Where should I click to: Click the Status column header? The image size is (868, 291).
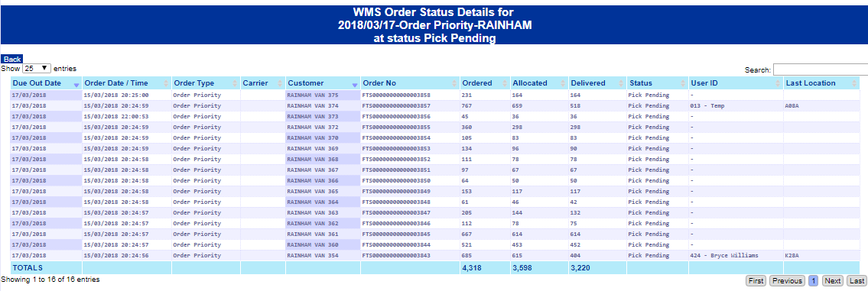click(x=657, y=83)
